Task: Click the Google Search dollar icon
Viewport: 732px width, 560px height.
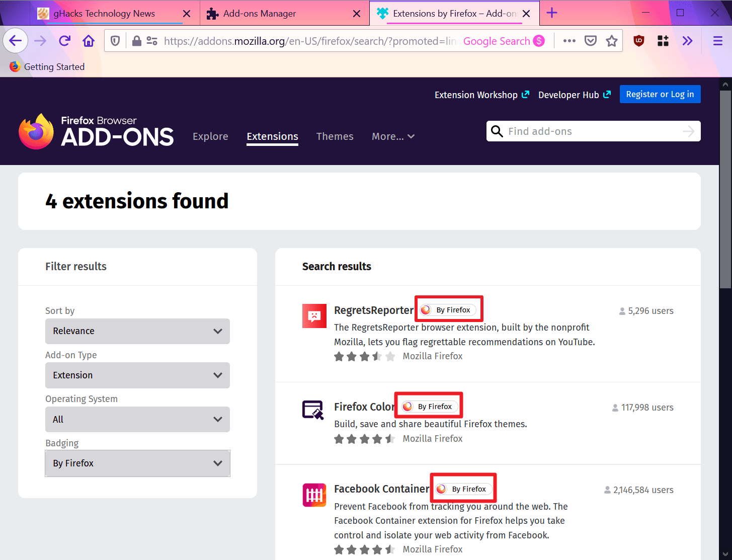Action: click(x=539, y=41)
